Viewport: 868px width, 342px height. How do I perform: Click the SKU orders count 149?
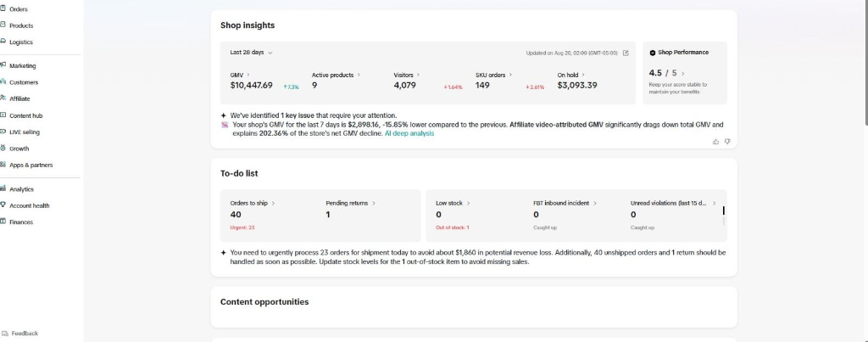tap(482, 86)
